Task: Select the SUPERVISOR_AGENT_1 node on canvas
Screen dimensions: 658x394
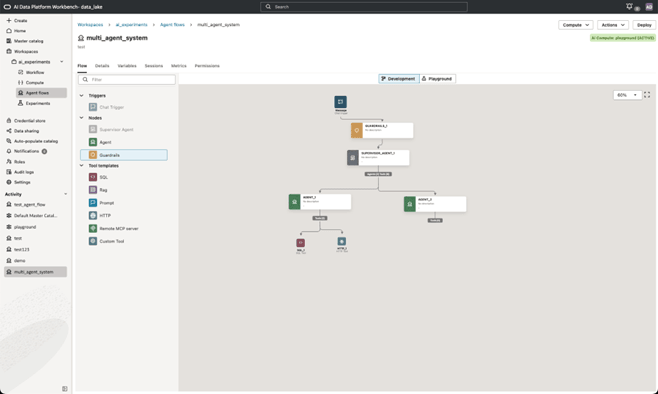Action: coord(378,158)
